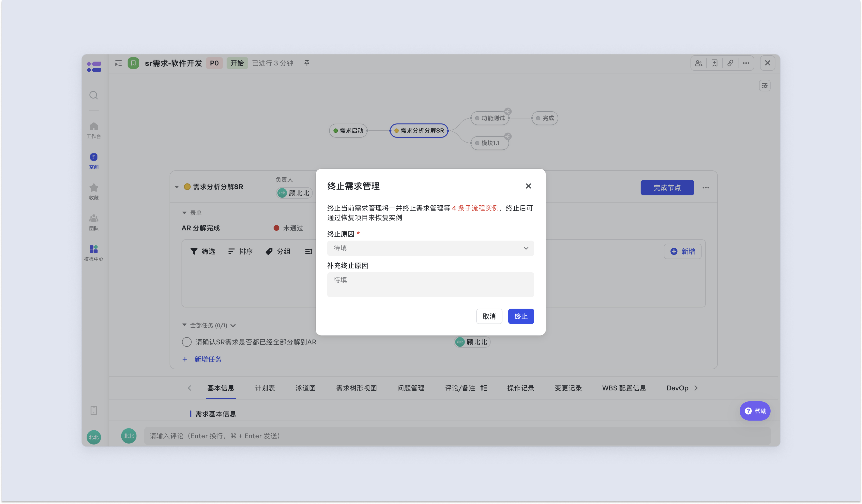Screen dimensions: 862x504
Task: Open 收藏 favorites in sidebar
Action: [x=94, y=192]
